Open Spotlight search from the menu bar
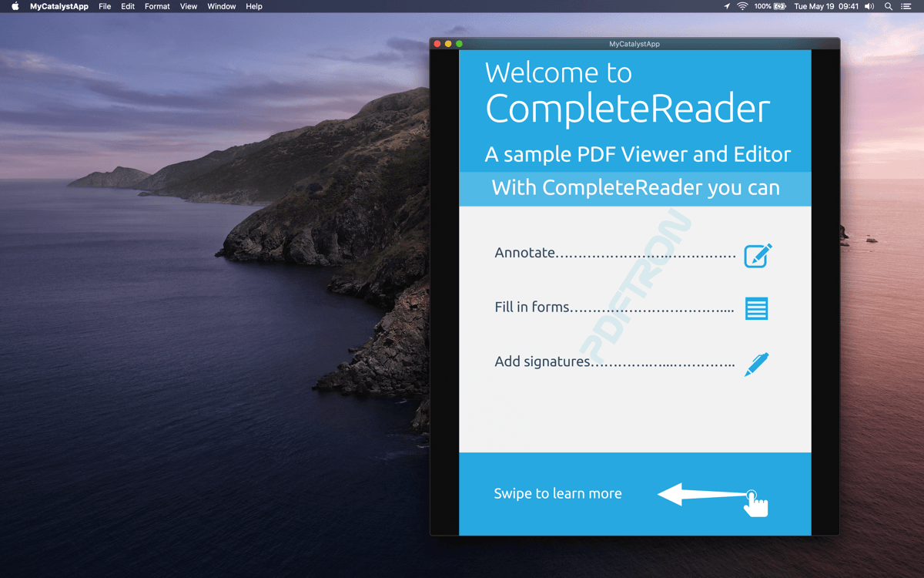Image resolution: width=924 pixels, height=578 pixels. click(x=888, y=6)
